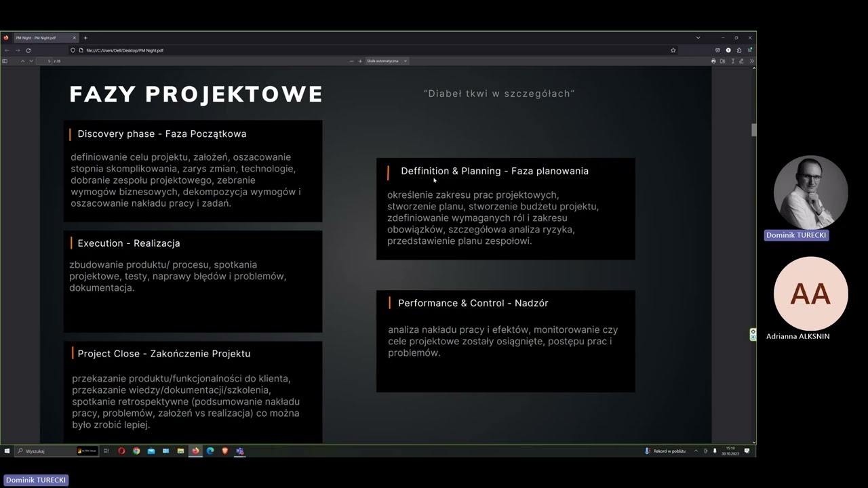Screen dimensions: 868x488
Task: Go to next PDF page
Action: tap(31, 61)
